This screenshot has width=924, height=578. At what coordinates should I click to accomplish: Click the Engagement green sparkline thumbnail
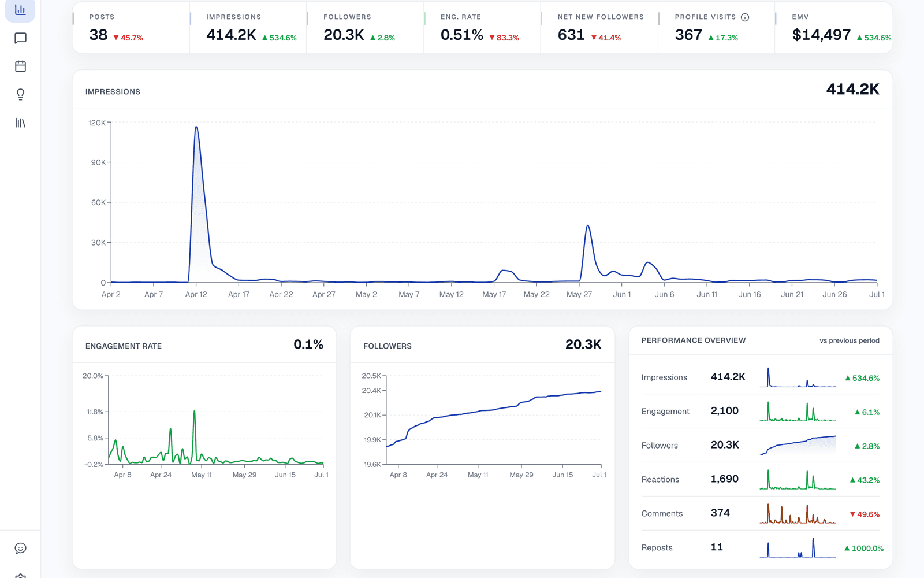point(798,412)
